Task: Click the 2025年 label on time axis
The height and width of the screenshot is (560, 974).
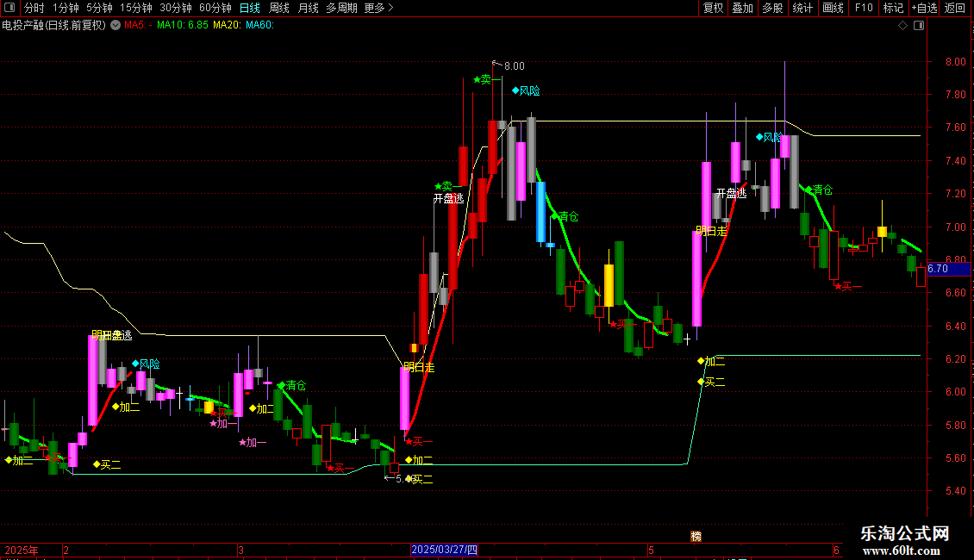Action: (22, 550)
